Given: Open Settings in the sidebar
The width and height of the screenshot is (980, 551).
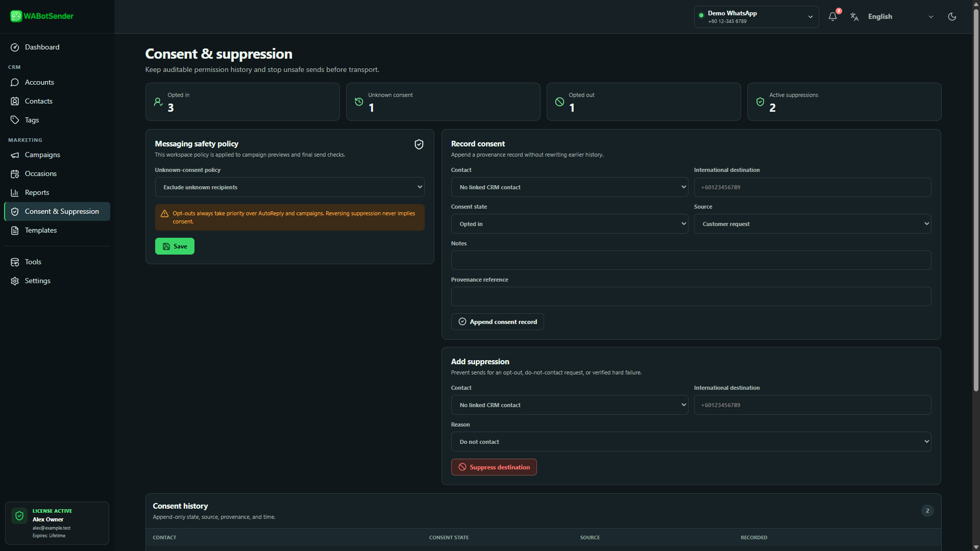Looking at the screenshot, I should (x=57, y=281).
